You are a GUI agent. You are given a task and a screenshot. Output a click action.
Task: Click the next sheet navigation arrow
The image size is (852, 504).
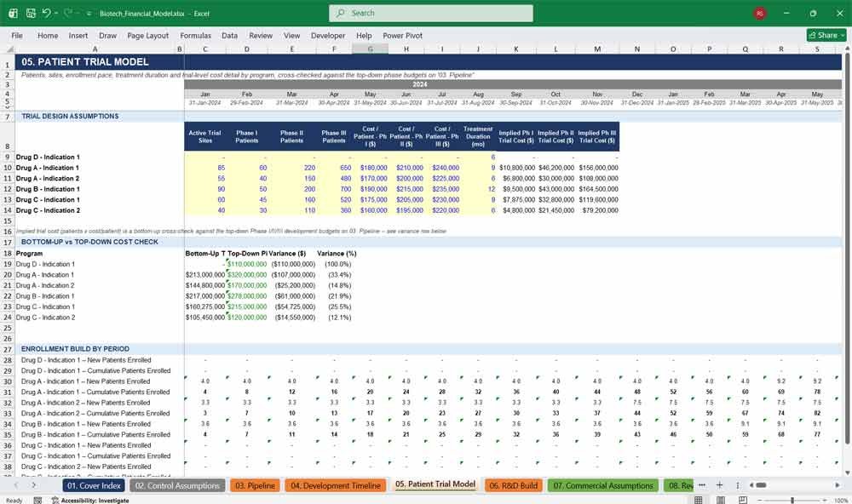(x=34, y=485)
